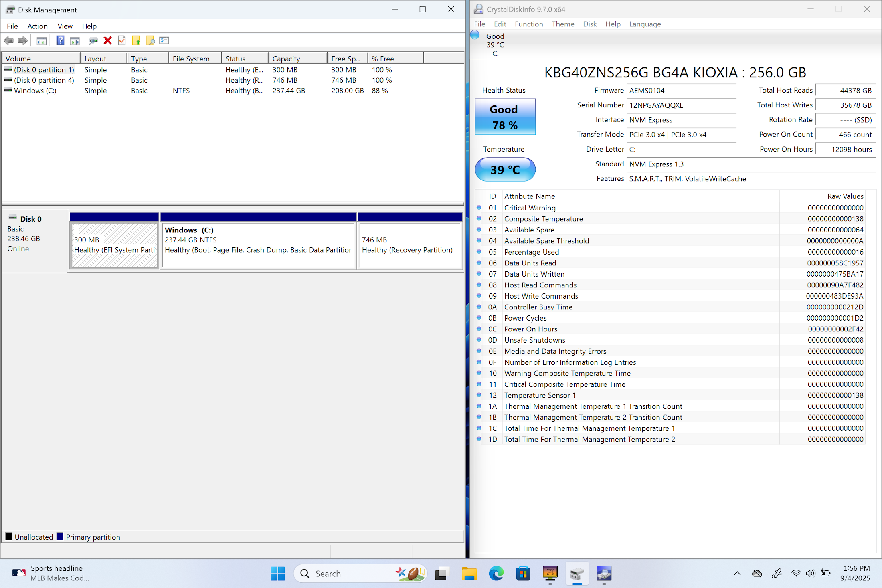Image resolution: width=882 pixels, height=588 pixels.
Task: Click the Forward arrow in Disk Management toolbar
Action: 23,40
